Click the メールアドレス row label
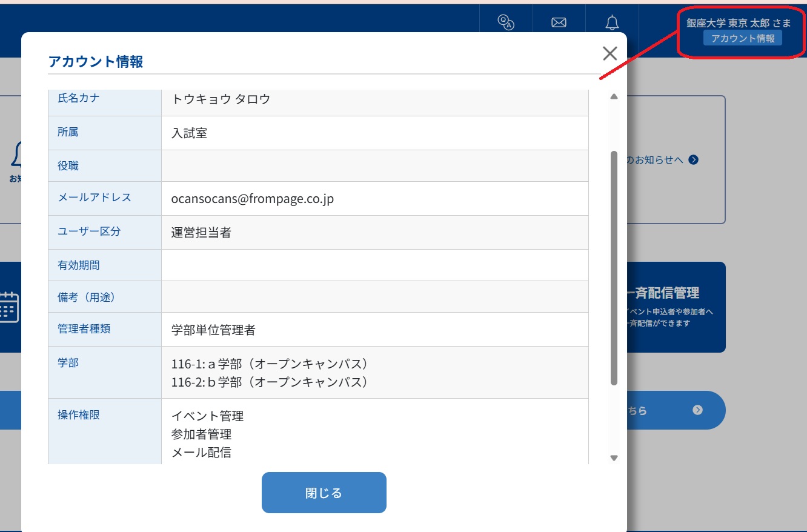807x532 pixels. [95, 198]
